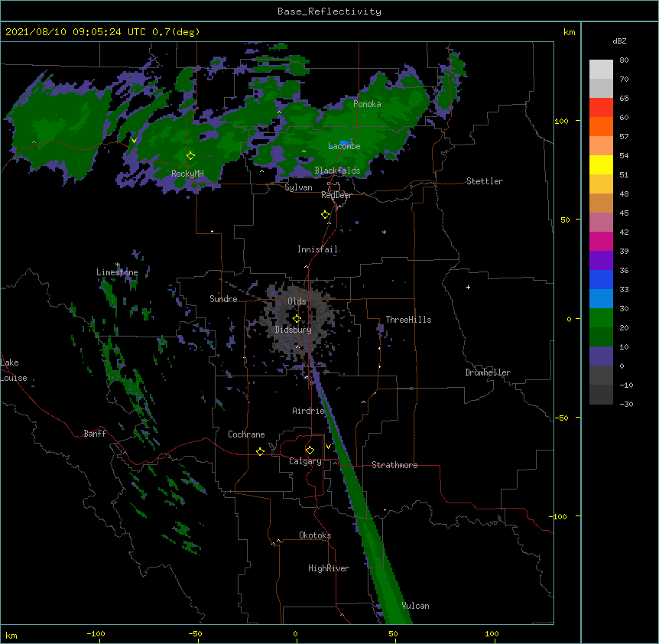This screenshot has height=644, width=659.
Task: Click the dBZ legend heading
Action: [619, 41]
